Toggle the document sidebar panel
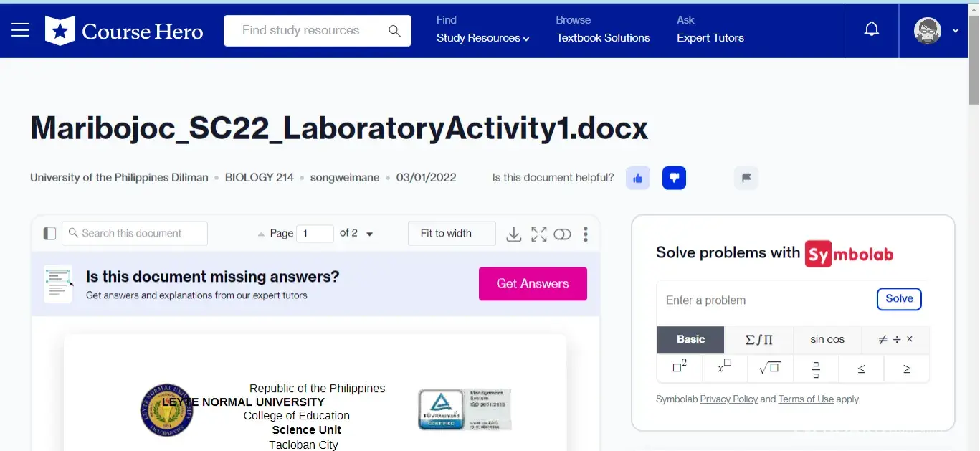Screen dimensions: 980x451 [x=49, y=234]
